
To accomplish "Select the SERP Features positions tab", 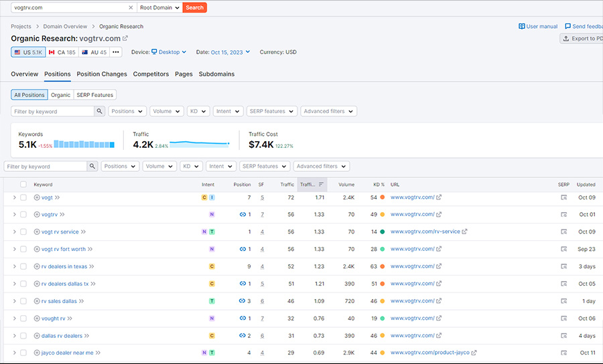I will 95,95.
